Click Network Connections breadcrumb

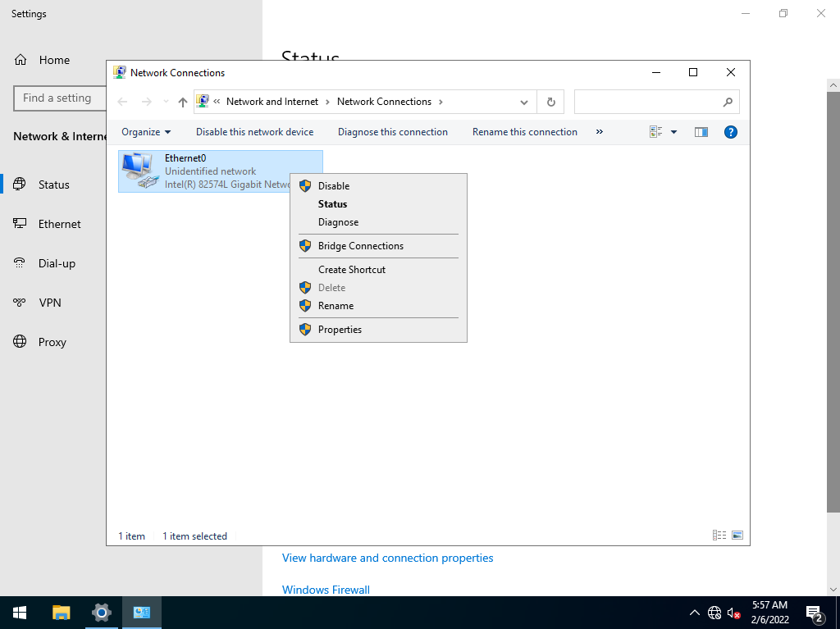(x=384, y=102)
